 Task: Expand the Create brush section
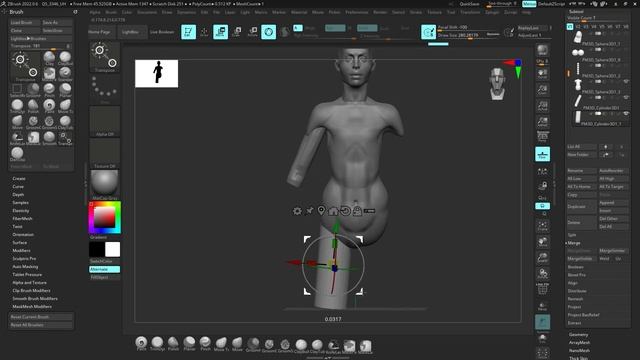coord(19,178)
